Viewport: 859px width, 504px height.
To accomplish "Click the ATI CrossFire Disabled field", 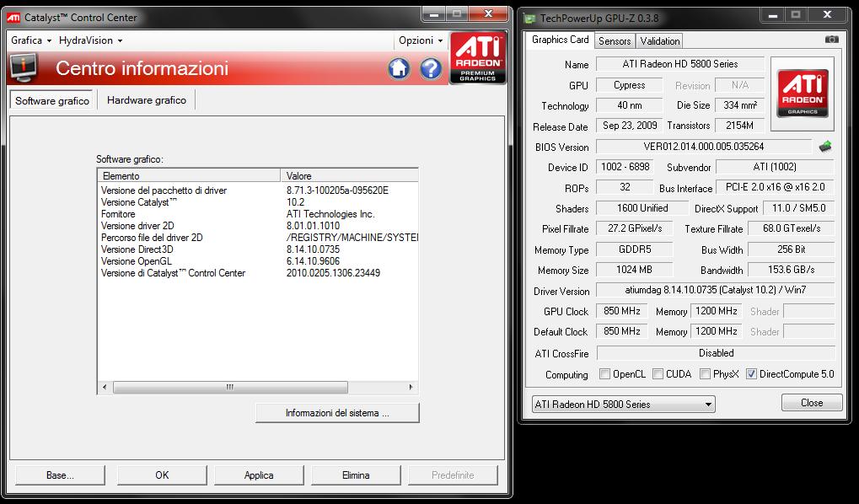I will (716, 353).
